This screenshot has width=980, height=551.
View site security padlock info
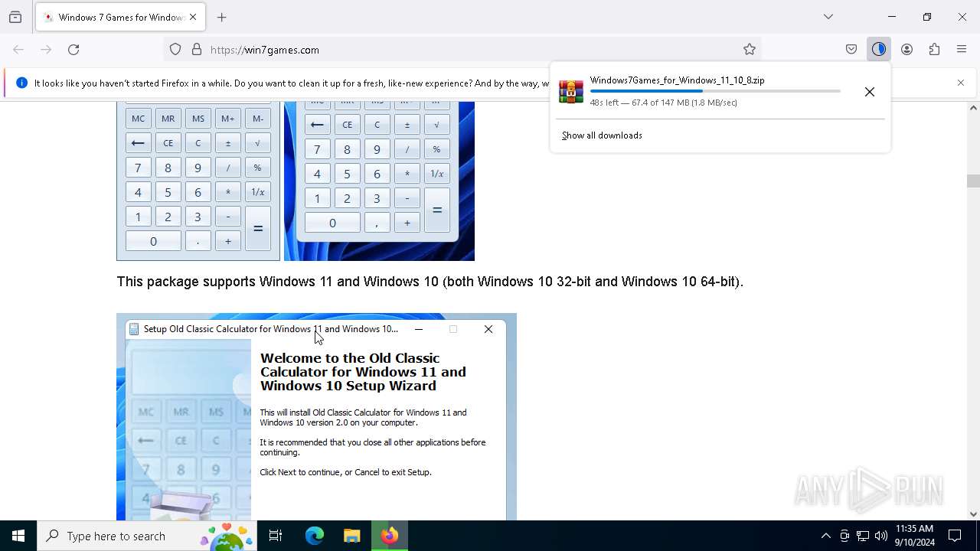pos(197,50)
